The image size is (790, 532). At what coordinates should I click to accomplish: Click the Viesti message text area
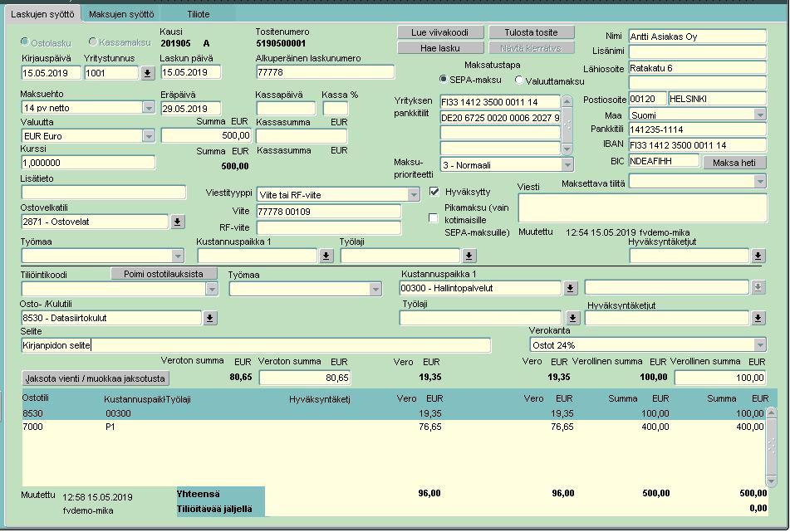(x=642, y=207)
